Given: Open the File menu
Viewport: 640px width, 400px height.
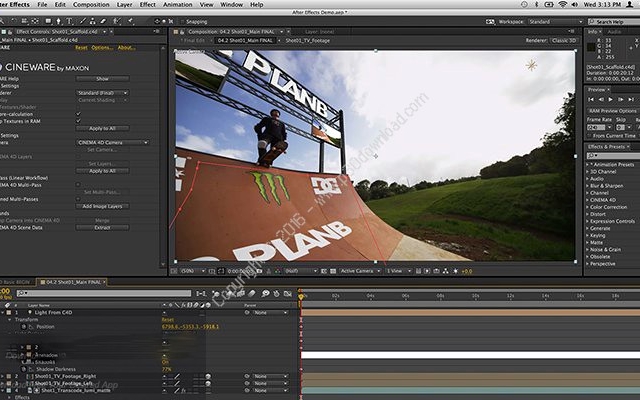Looking at the screenshot, I should pyautogui.click(x=42, y=4).
